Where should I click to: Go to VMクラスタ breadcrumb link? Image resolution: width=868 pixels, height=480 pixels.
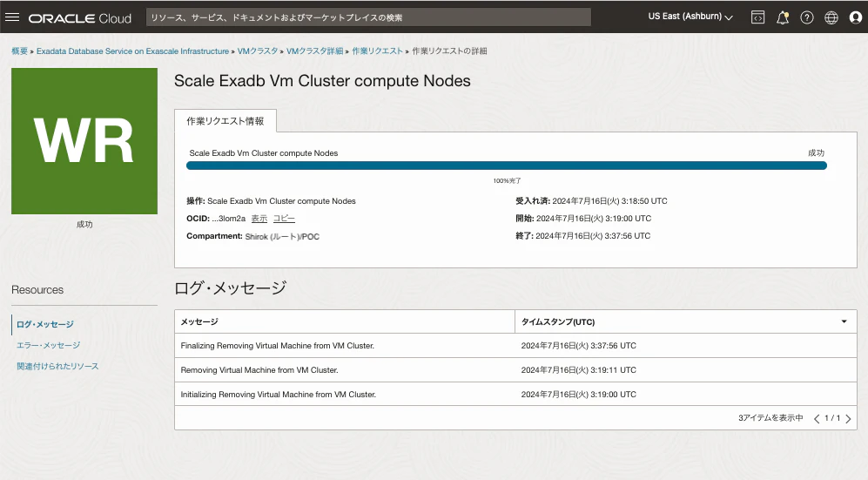pyautogui.click(x=258, y=51)
